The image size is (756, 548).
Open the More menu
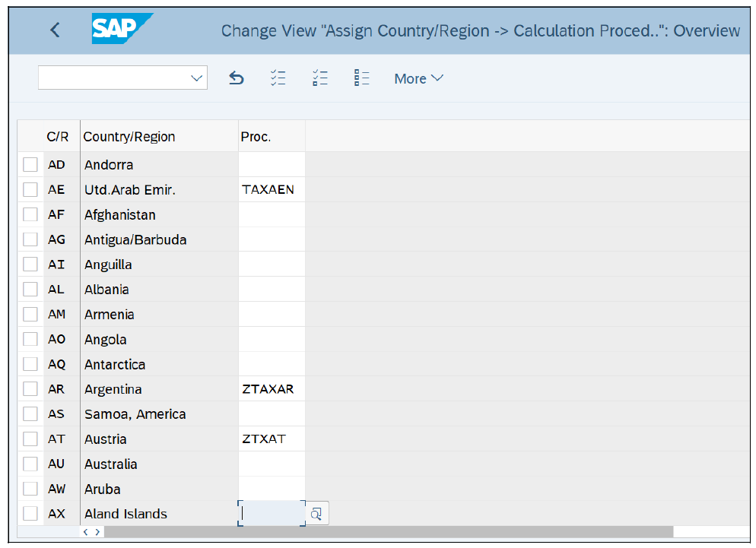pos(418,78)
